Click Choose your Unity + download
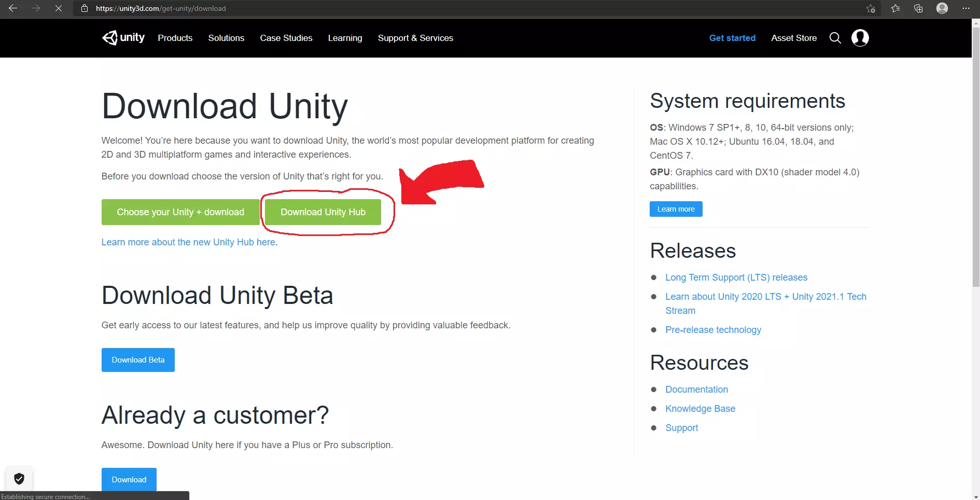This screenshot has height=500, width=980. pos(180,212)
